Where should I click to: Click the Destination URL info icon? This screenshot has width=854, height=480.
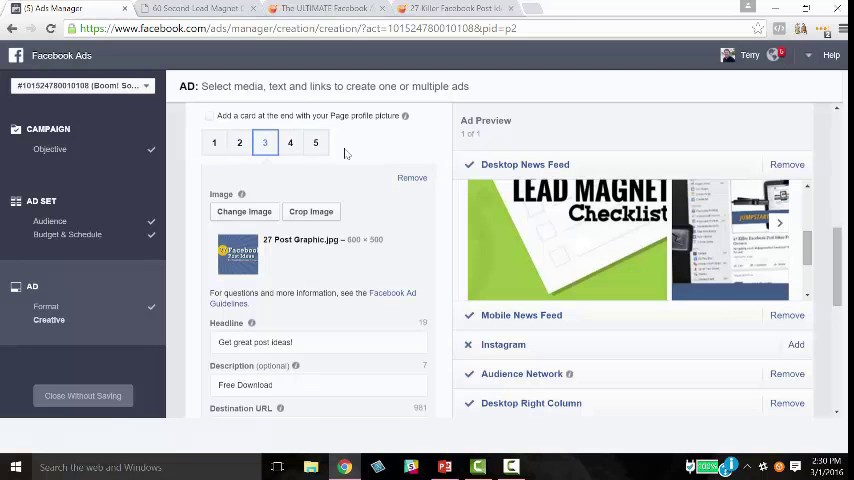(280, 408)
